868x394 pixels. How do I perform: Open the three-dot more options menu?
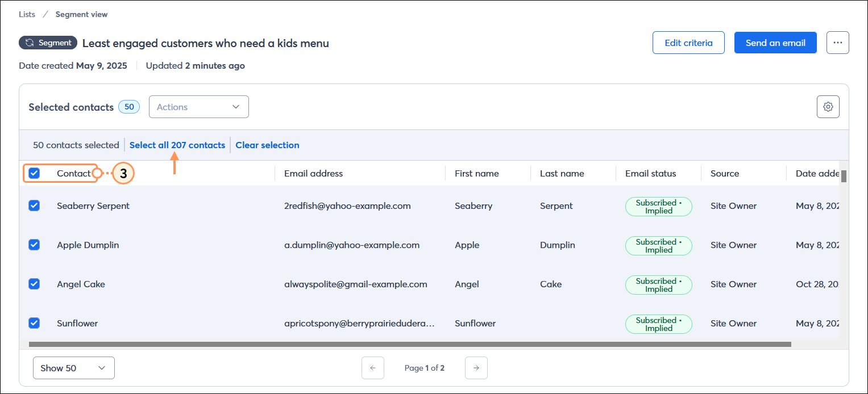click(x=837, y=43)
